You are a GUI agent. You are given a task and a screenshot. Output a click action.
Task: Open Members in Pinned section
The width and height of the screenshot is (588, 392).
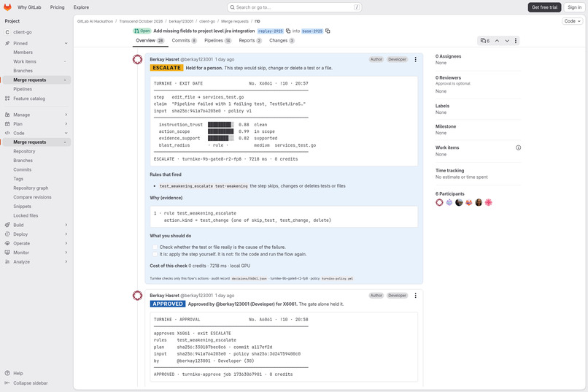pos(23,53)
